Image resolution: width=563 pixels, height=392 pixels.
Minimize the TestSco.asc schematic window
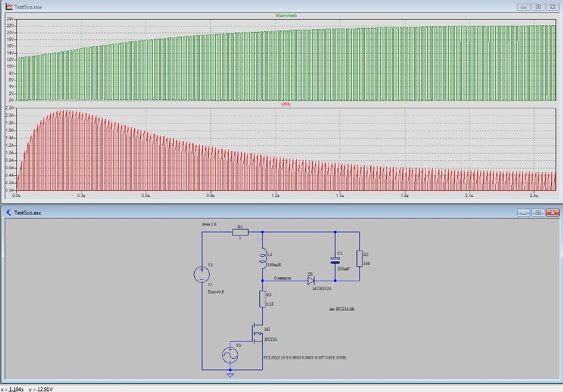[523, 212]
